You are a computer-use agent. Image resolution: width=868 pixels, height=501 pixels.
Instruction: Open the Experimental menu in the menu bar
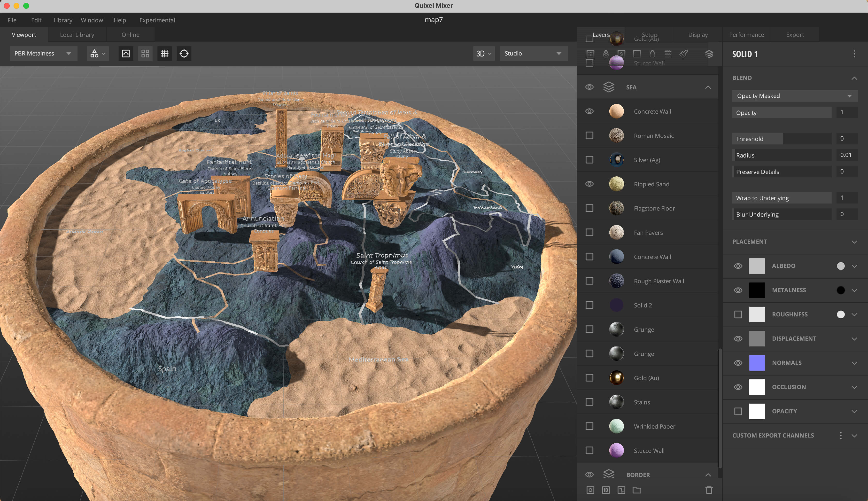tap(157, 20)
